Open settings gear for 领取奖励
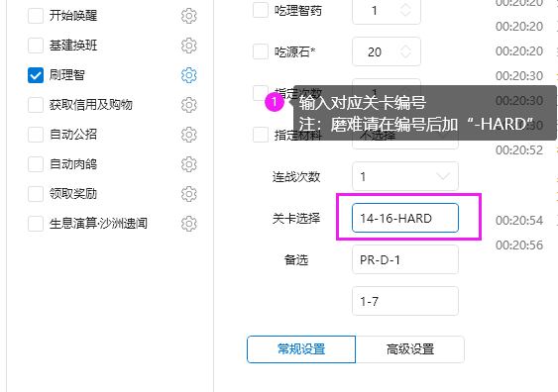This screenshot has width=558, height=392. pyautogui.click(x=188, y=194)
